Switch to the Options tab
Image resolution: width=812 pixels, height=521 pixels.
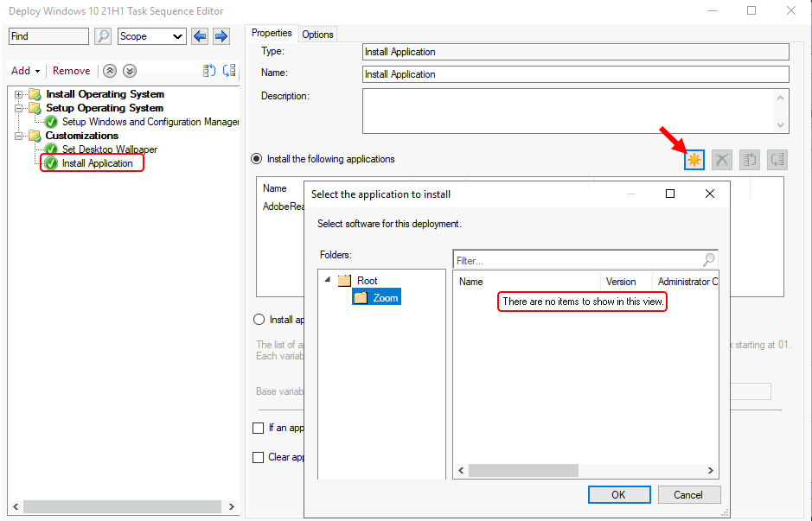point(317,33)
